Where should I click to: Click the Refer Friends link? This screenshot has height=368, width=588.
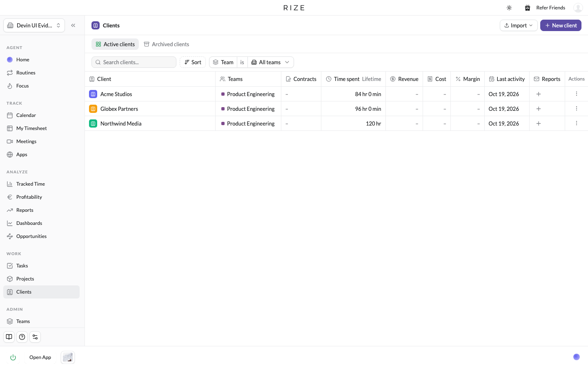tap(550, 8)
